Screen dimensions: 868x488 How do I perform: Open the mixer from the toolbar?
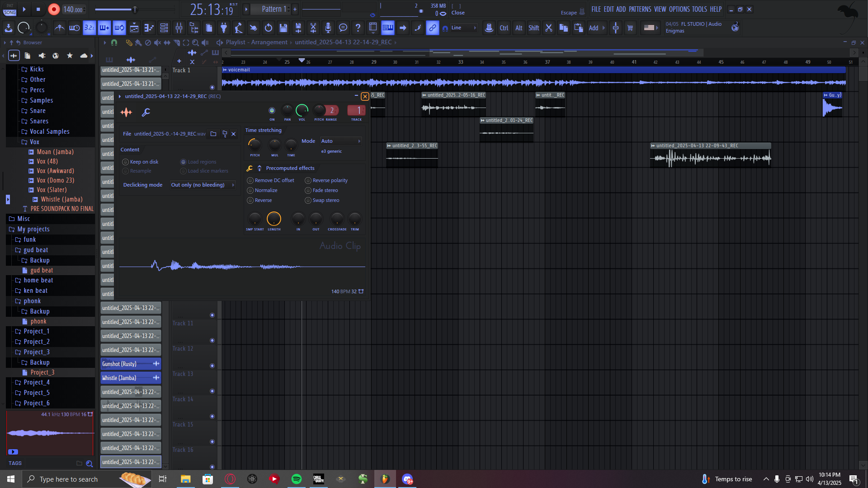[x=179, y=28]
